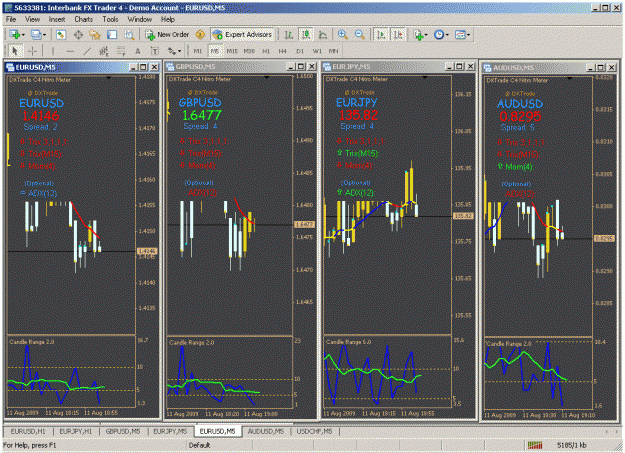Open the Window menu
Screen dimensions: 625x453
coord(140,19)
